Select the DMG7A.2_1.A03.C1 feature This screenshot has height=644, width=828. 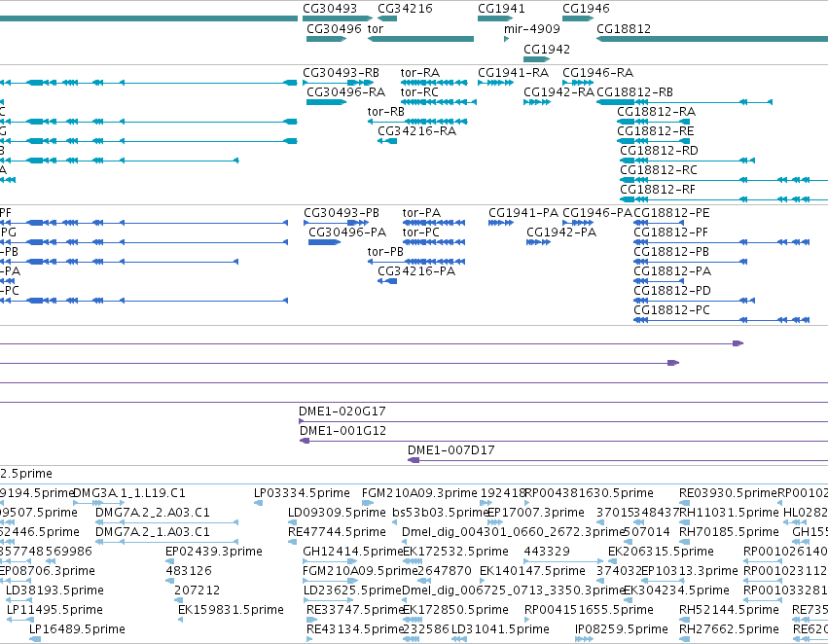(167, 542)
